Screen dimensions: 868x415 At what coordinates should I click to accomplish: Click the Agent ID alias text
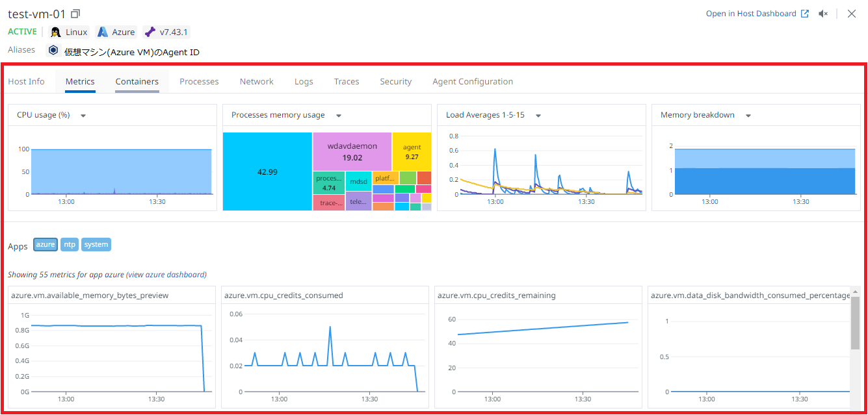[132, 52]
